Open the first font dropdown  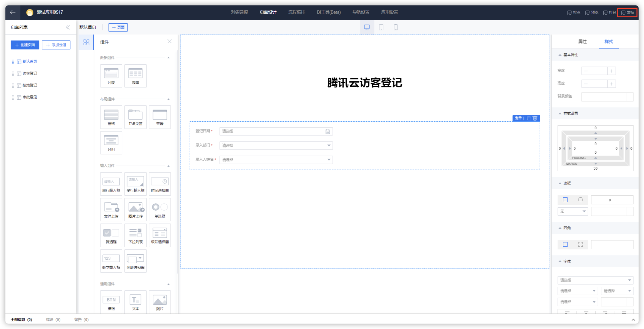pos(595,280)
